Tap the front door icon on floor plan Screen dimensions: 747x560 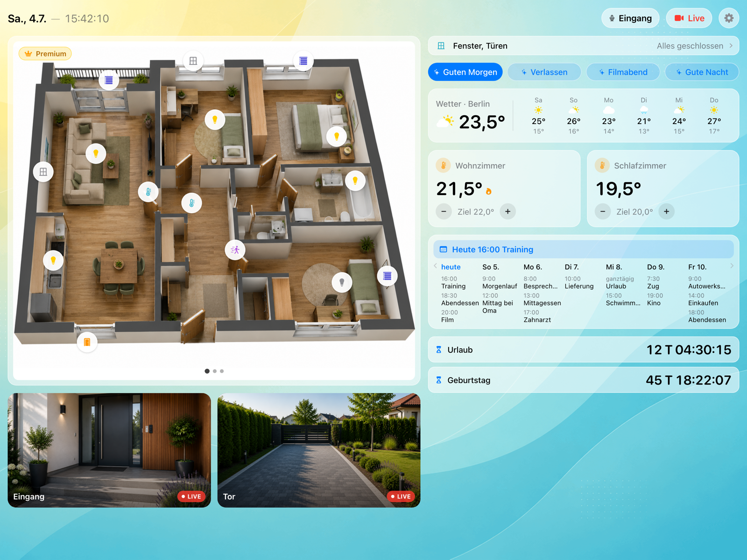87,342
